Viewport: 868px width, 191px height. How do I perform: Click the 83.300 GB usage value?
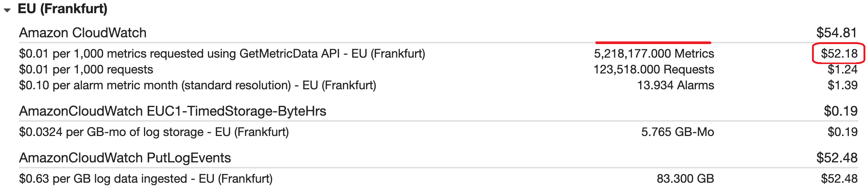click(685, 179)
